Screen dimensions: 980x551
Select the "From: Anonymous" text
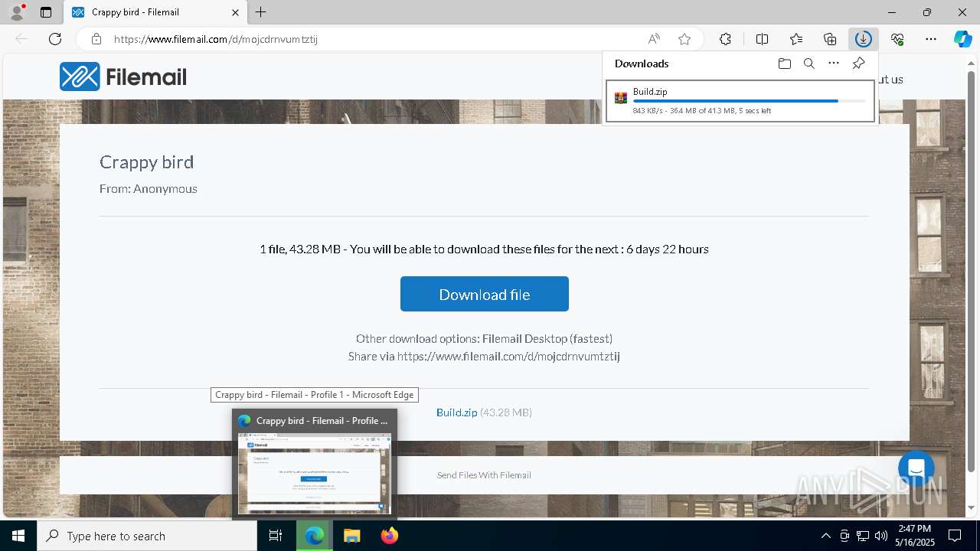click(149, 188)
